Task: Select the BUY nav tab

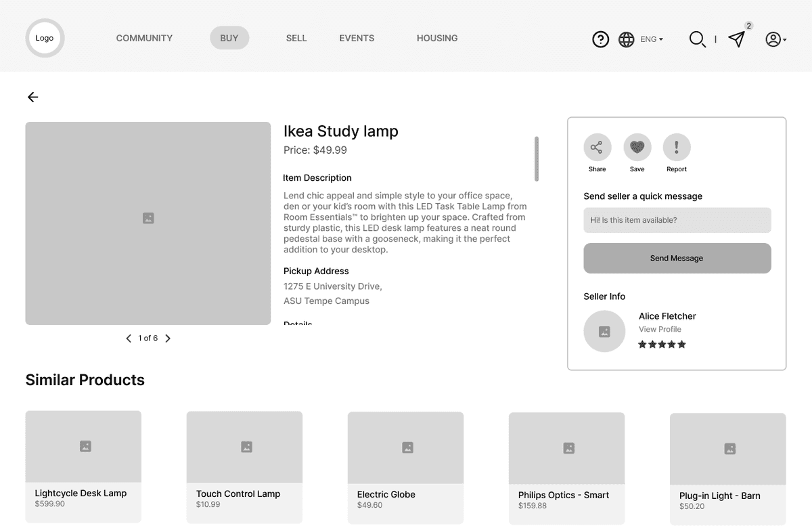Action: pos(229,38)
